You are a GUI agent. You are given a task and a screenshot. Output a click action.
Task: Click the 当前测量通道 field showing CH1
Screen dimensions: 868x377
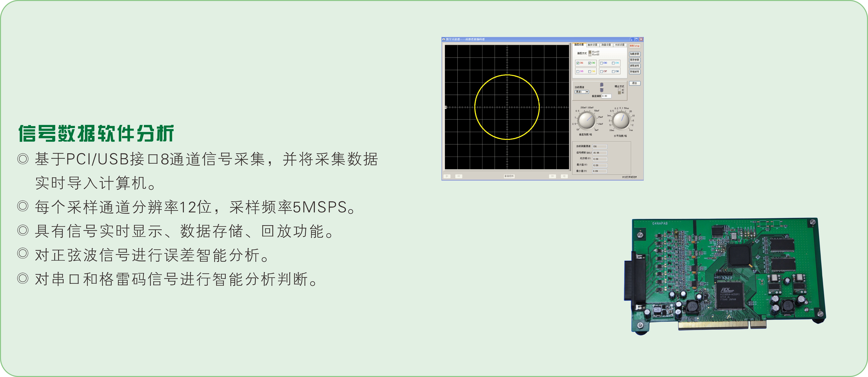pos(600,147)
